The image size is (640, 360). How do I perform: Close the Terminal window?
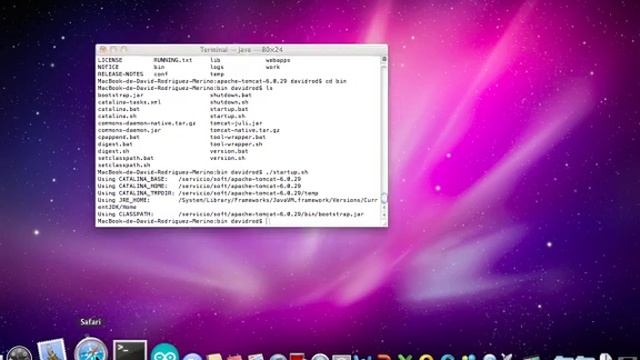point(103,49)
